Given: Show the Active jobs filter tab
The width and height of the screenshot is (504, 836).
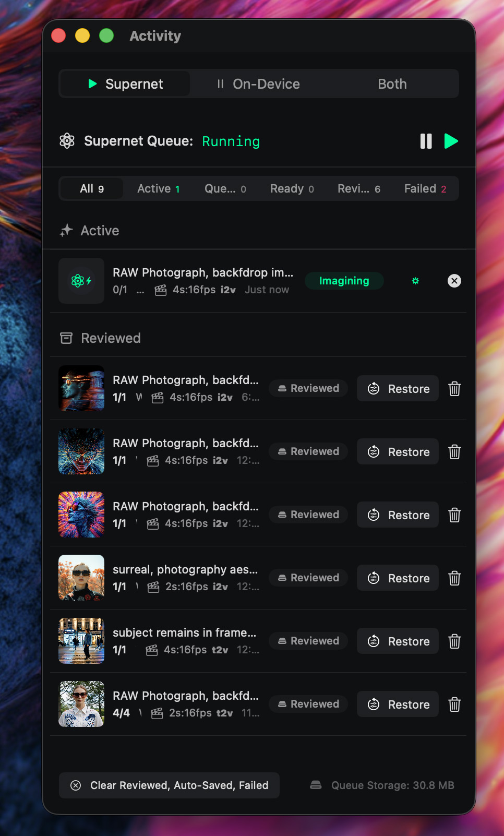Looking at the screenshot, I should pos(158,189).
